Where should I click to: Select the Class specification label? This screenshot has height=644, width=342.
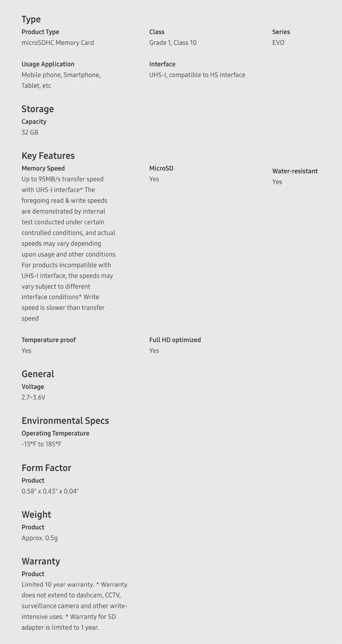pos(157,32)
